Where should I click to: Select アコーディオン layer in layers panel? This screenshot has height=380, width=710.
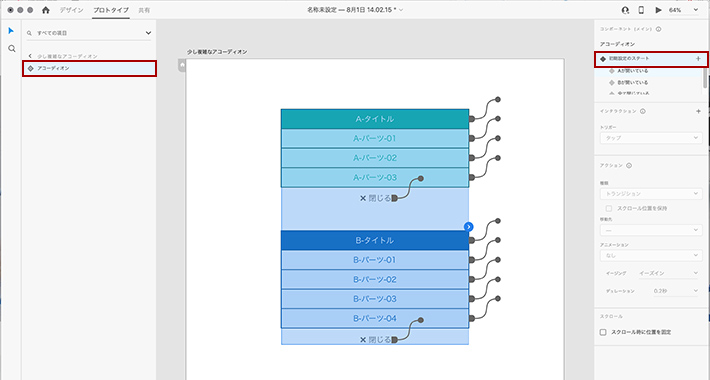click(x=89, y=68)
